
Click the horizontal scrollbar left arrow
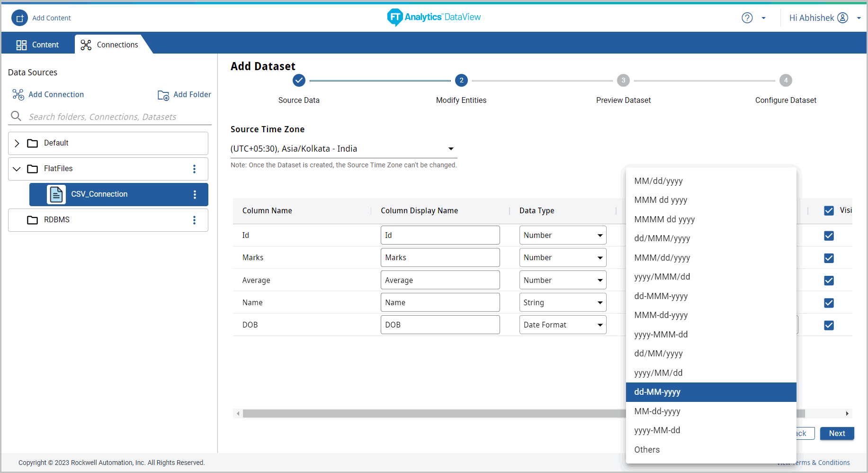coord(238,414)
